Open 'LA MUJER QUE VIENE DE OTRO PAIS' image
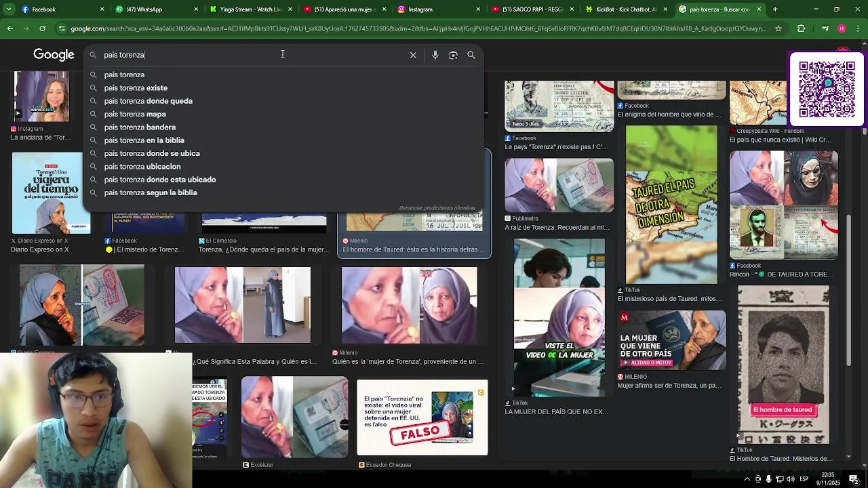 pos(671,340)
